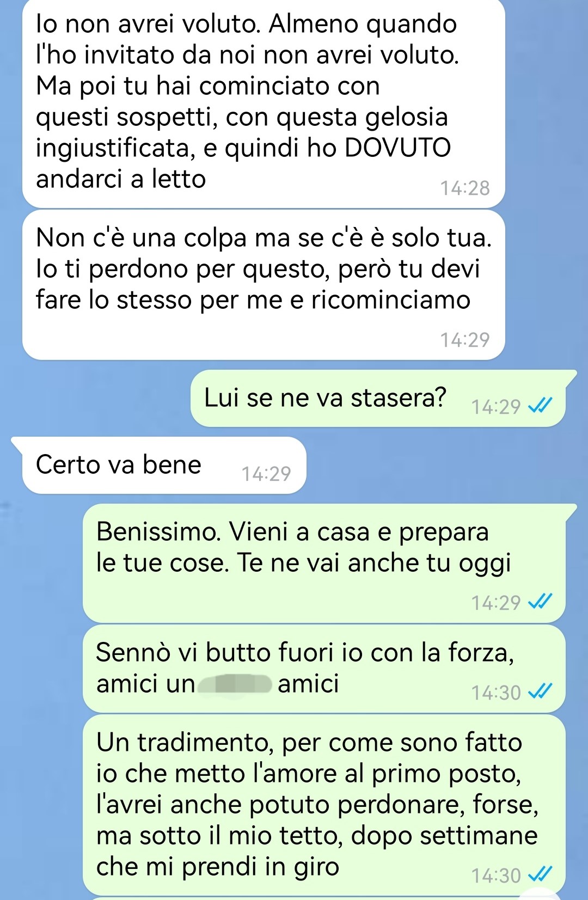Tap double-check icon on 'Benissimo. Vieni a casa' message
Image resolution: width=588 pixels, height=900 pixels.
coord(541,602)
